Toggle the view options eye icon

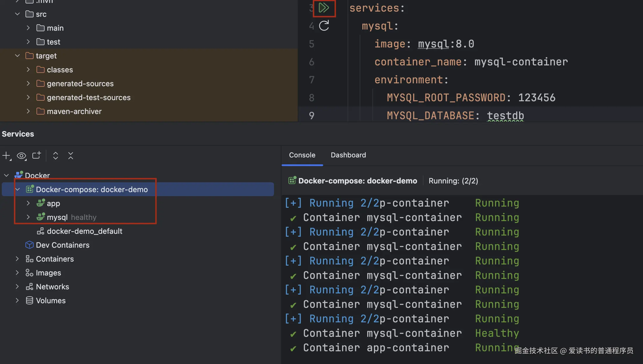click(21, 156)
